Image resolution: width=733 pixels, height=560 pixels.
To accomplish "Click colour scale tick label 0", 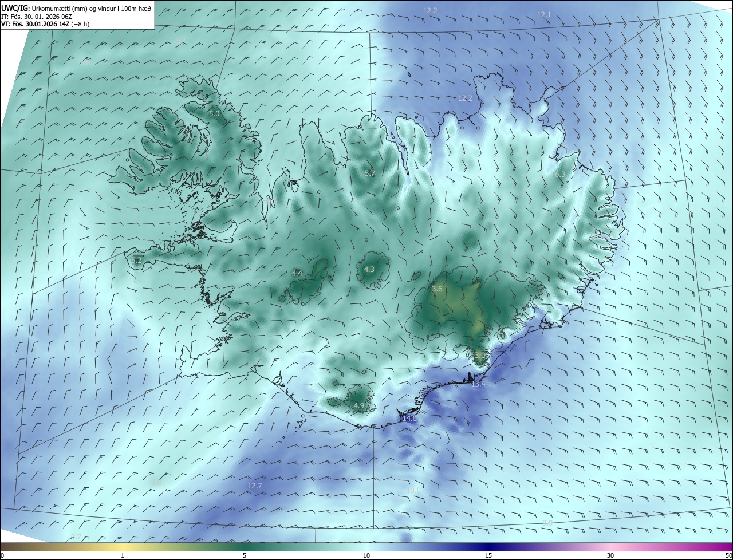I will [x=2, y=555].
